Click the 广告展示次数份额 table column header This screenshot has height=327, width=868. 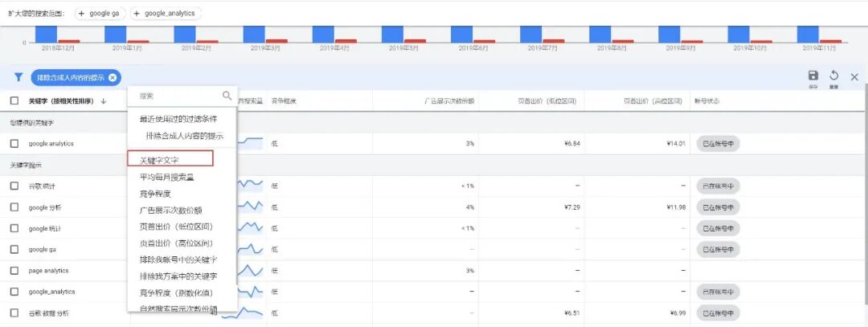pos(449,101)
